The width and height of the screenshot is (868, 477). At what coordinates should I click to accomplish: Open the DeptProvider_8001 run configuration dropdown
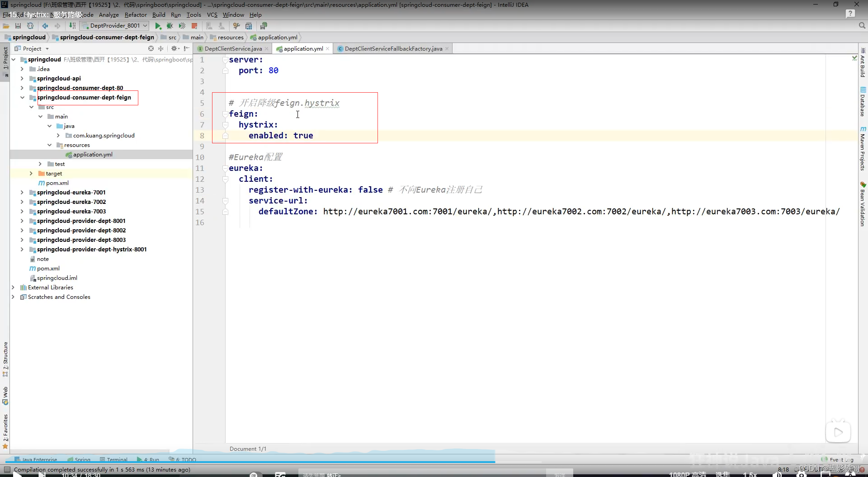[x=114, y=26]
